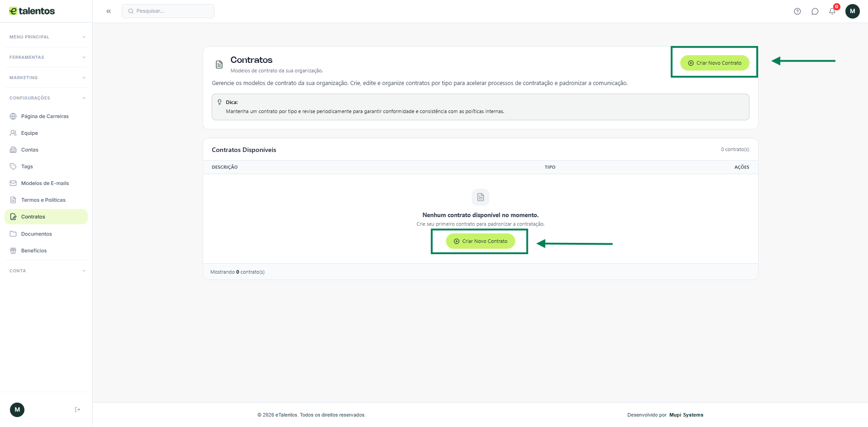Click the bottom-left profile avatar
Viewport: 868px width, 427px height.
[17, 410]
